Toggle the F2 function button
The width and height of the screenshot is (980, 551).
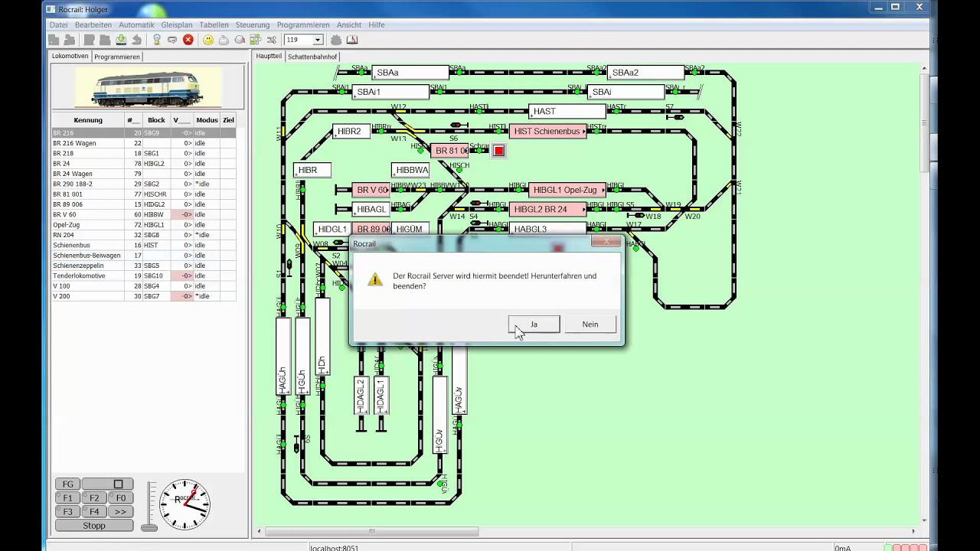94,498
